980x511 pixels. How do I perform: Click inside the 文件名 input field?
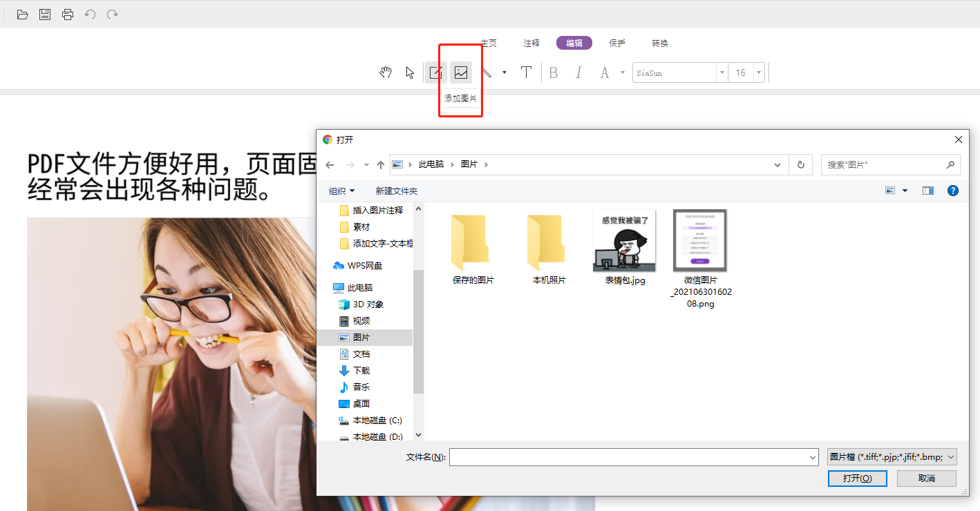[x=632, y=456]
